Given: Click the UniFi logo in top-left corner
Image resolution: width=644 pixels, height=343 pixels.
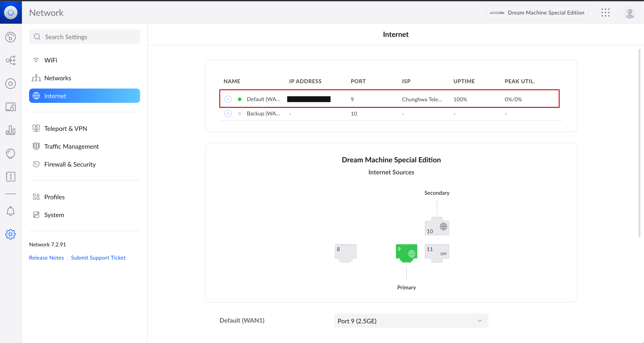Looking at the screenshot, I should coord(11,13).
